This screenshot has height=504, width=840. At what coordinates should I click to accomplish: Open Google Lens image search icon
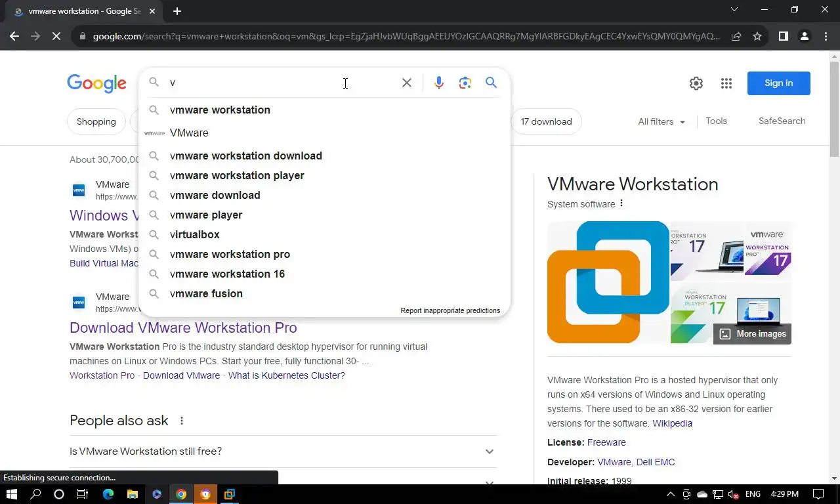tap(465, 83)
